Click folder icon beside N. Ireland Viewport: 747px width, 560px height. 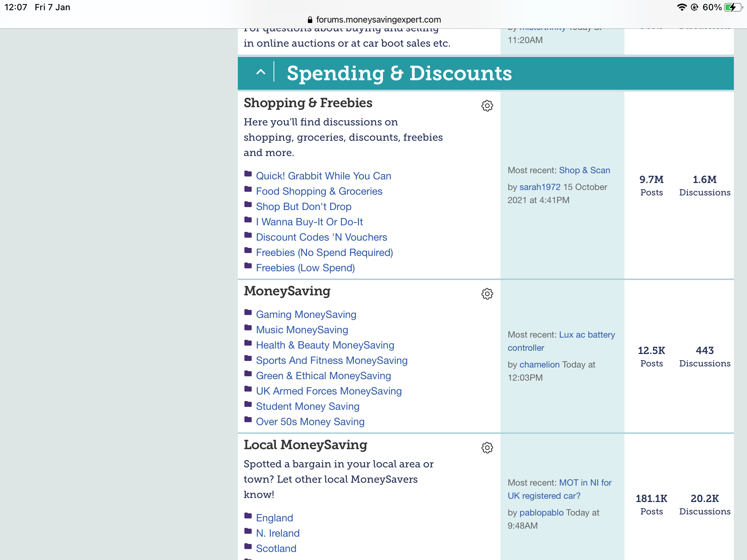coord(248,531)
